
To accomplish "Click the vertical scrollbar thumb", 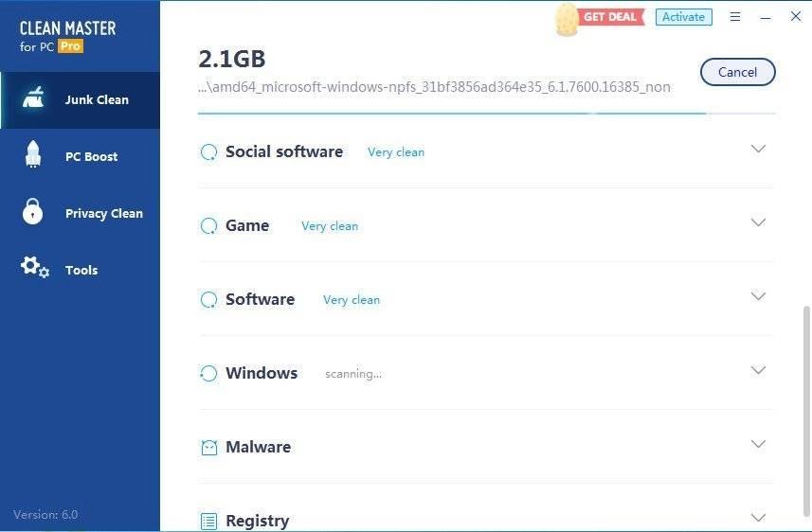I will pos(806,411).
